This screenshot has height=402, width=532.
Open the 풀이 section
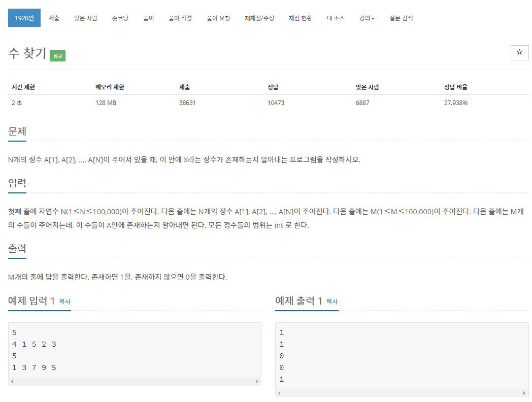(149, 18)
